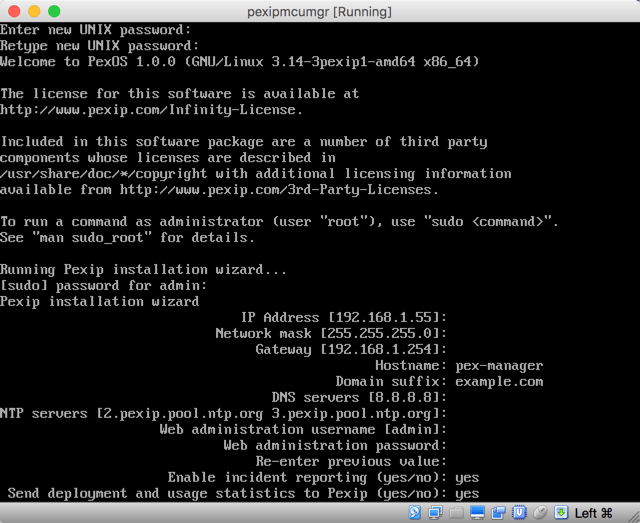The height and width of the screenshot is (523, 640).
Task: Open the display monitor settings icon
Action: click(477, 513)
